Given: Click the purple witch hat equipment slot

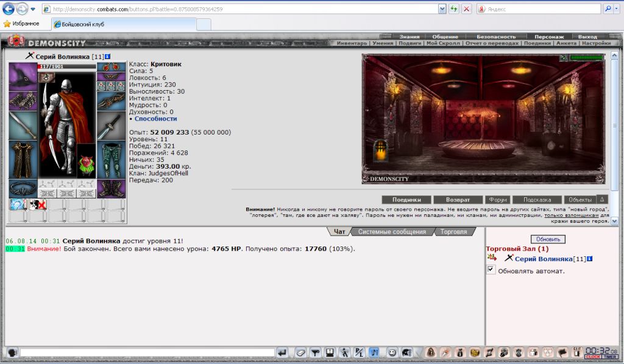Looking at the screenshot, I should [x=23, y=76].
